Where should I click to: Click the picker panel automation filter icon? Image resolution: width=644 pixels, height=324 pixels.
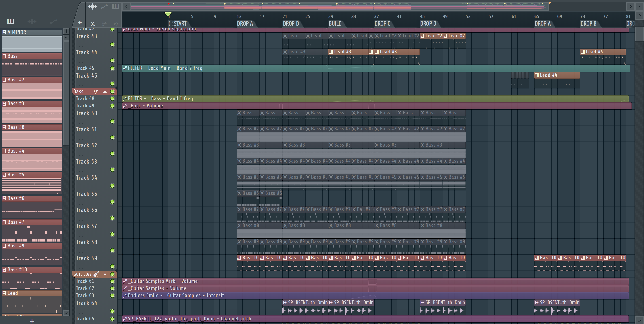pyautogui.click(x=53, y=21)
